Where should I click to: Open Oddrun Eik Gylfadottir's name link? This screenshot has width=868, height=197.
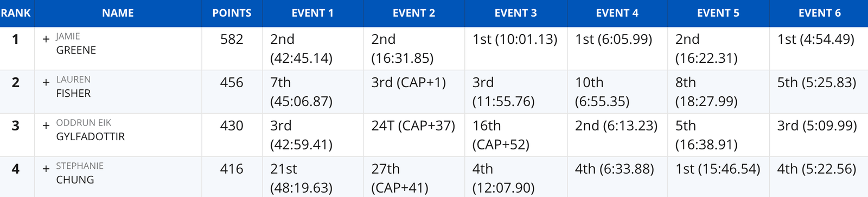click(x=90, y=130)
